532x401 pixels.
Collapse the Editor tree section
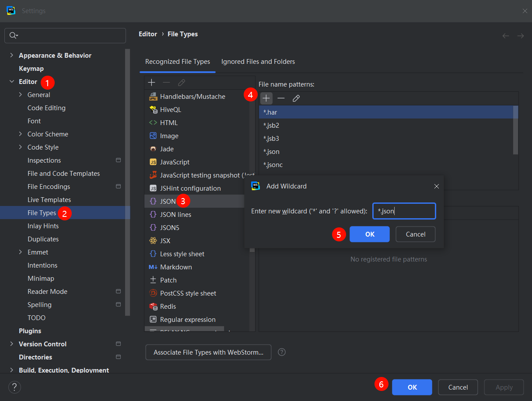point(12,82)
